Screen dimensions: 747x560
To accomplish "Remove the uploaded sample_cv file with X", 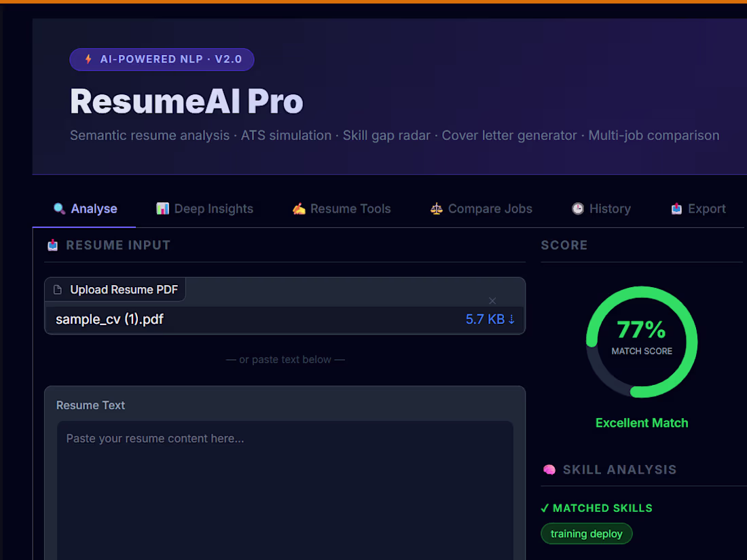I will tap(492, 301).
